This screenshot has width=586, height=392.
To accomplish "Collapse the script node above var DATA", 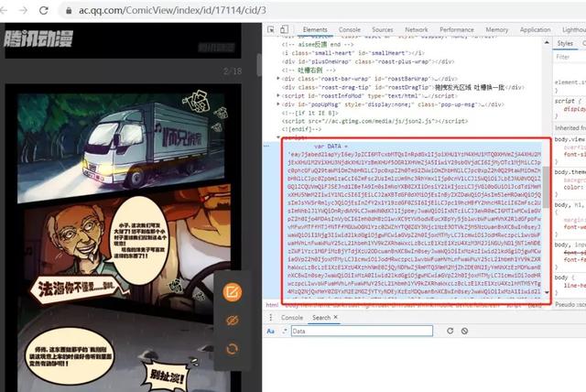I will point(278,137).
